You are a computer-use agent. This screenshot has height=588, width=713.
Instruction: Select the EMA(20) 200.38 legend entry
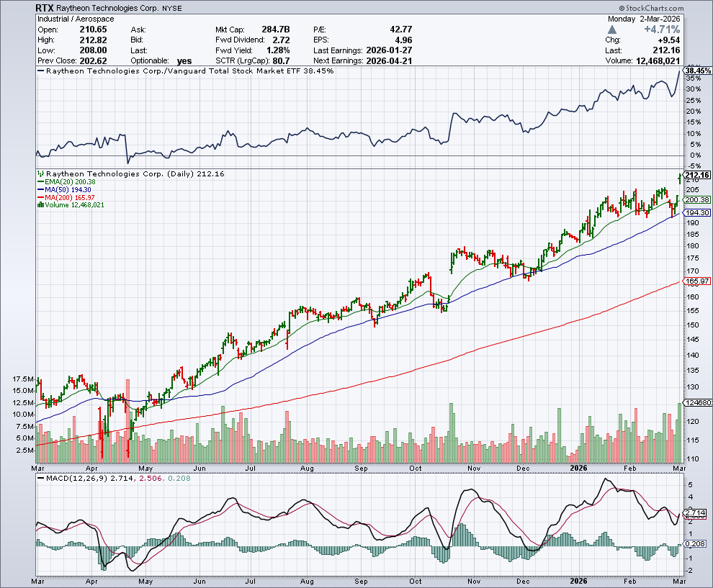pos(67,182)
